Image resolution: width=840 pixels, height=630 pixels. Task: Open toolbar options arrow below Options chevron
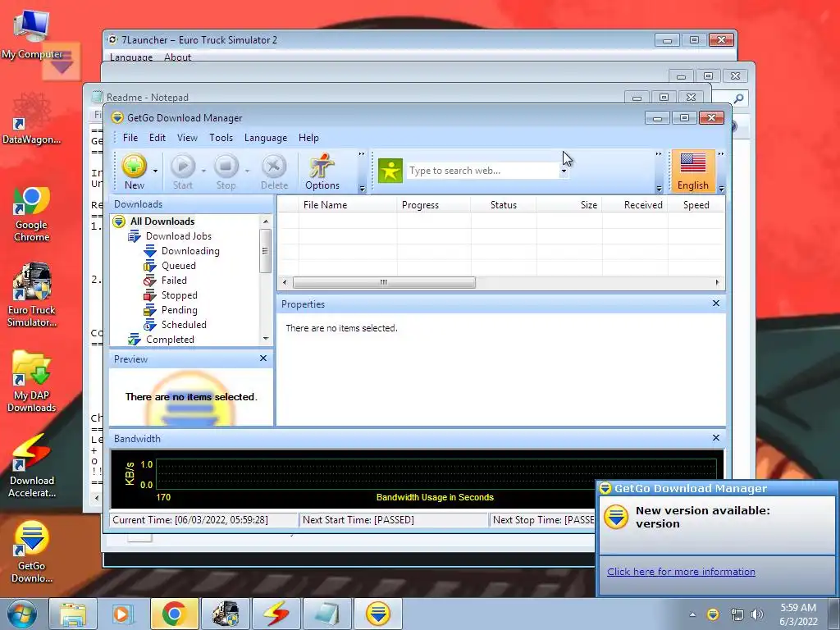(362, 189)
